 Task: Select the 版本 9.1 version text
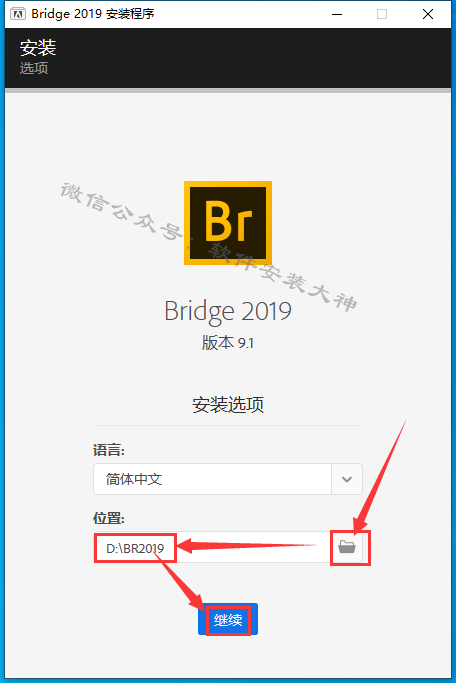pyautogui.click(x=227, y=343)
